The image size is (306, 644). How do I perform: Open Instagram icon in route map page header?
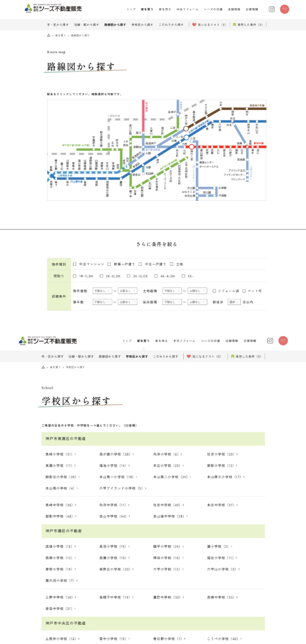click(271, 9)
